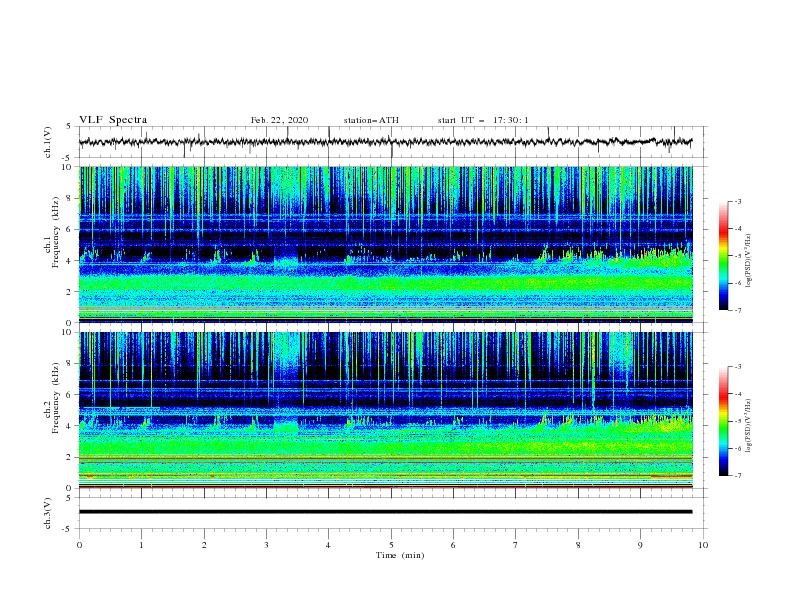
Task: Click the "VLF Spectra" plot title
Action: (113, 120)
